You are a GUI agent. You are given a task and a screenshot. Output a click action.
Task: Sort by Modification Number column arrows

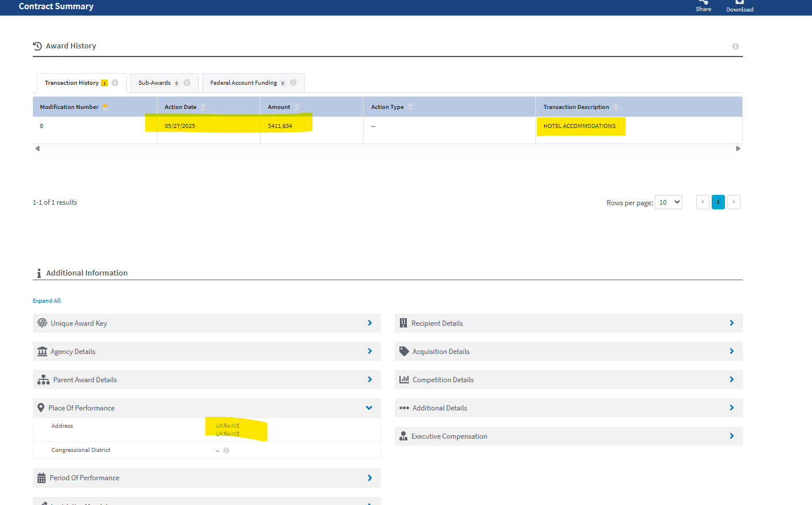(x=105, y=107)
